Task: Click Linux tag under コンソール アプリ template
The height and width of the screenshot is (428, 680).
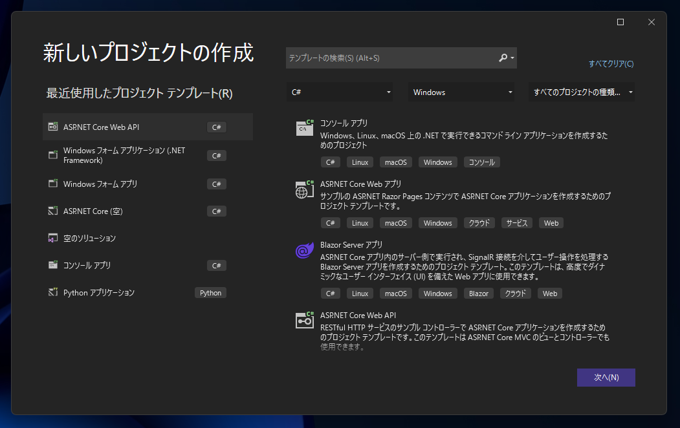Action: pyautogui.click(x=360, y=162)
